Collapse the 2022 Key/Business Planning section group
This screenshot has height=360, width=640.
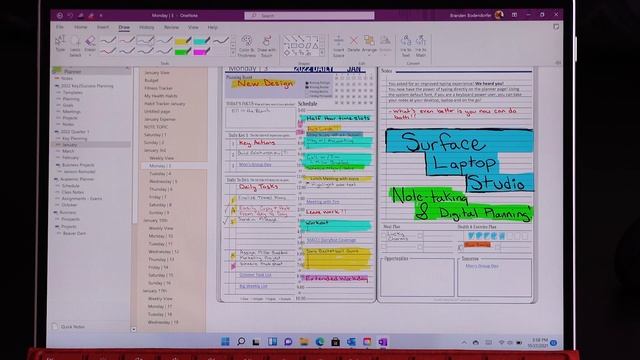pos(57,86)
